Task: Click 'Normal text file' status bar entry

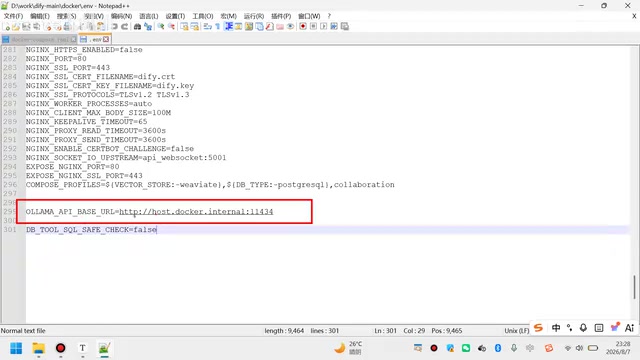Action: (23, 331)
